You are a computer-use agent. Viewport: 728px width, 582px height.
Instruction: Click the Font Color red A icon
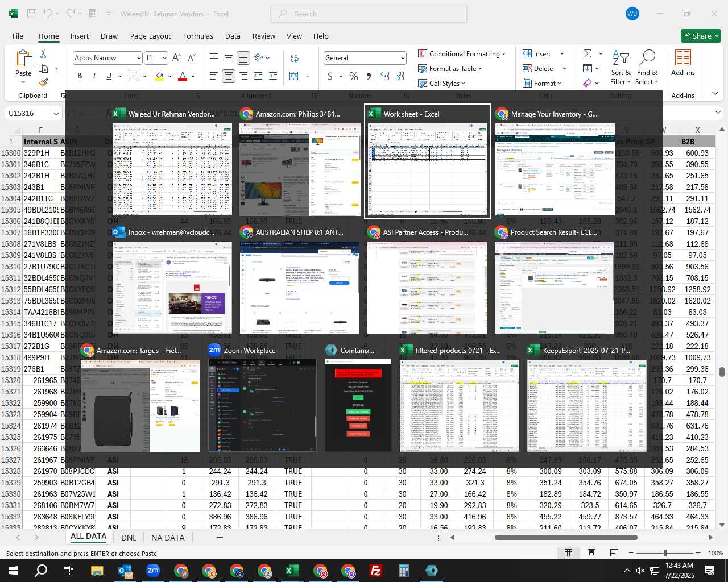pos(183,76)
